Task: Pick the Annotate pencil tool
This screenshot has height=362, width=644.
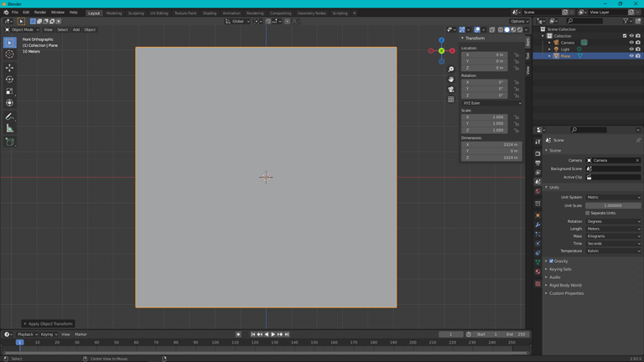Action: (x=9, y=117)
